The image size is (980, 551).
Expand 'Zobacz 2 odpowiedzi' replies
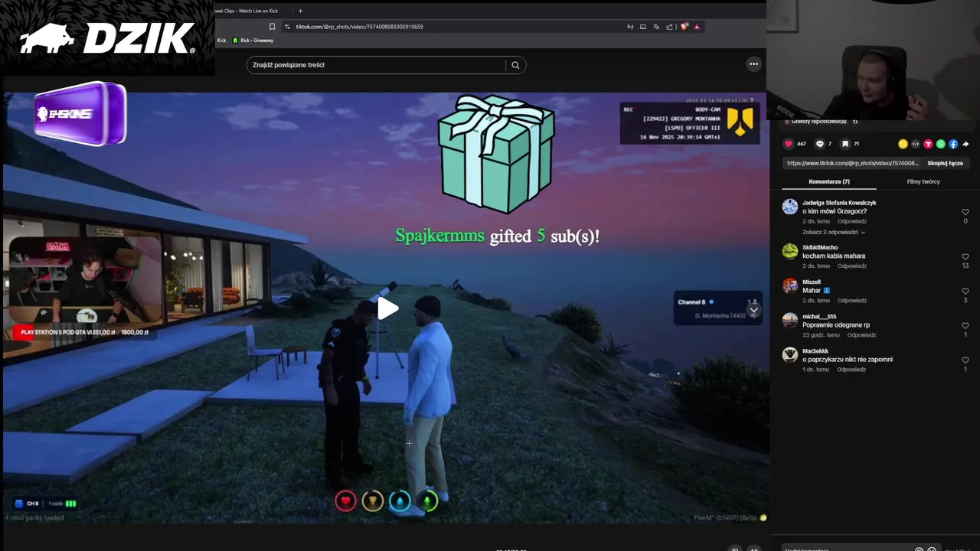834,232
